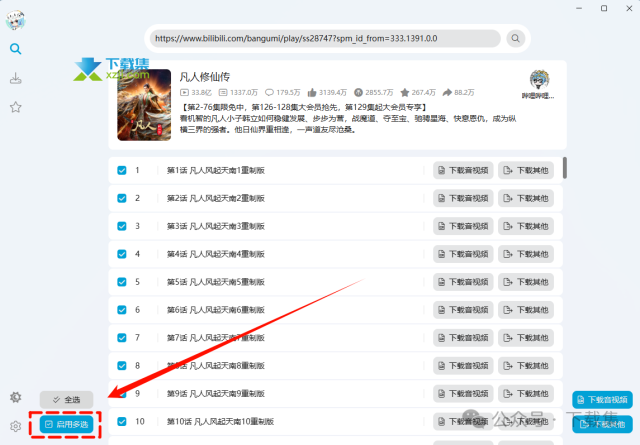
Task: Select row titled 第3话 凡人风起天南3重制版
Action: click(336, 226)
